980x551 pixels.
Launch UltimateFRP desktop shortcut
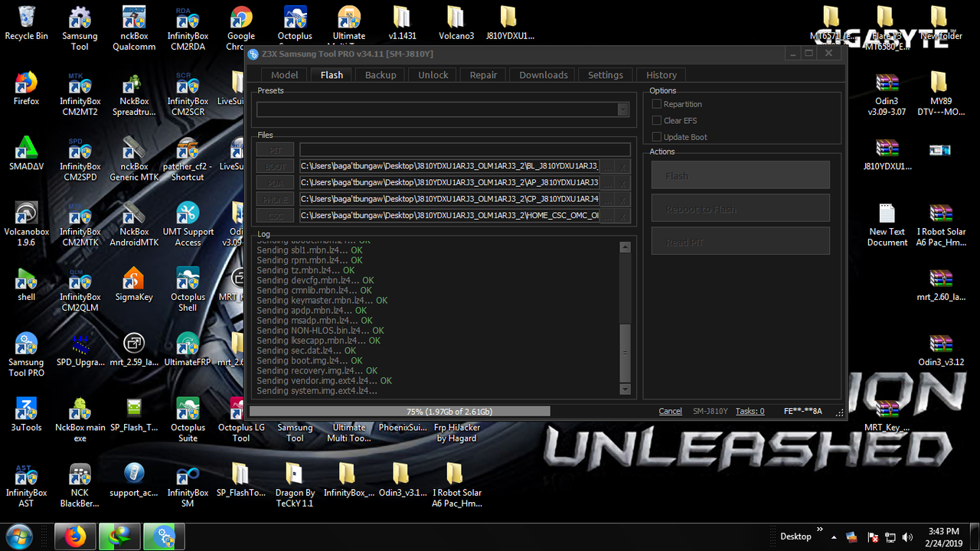click(x=188, y=350)
